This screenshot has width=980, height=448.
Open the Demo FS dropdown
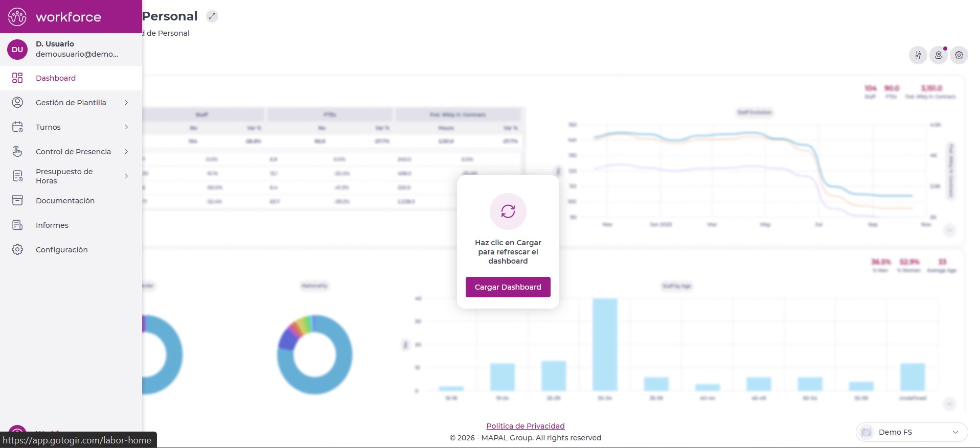point(911,432)
